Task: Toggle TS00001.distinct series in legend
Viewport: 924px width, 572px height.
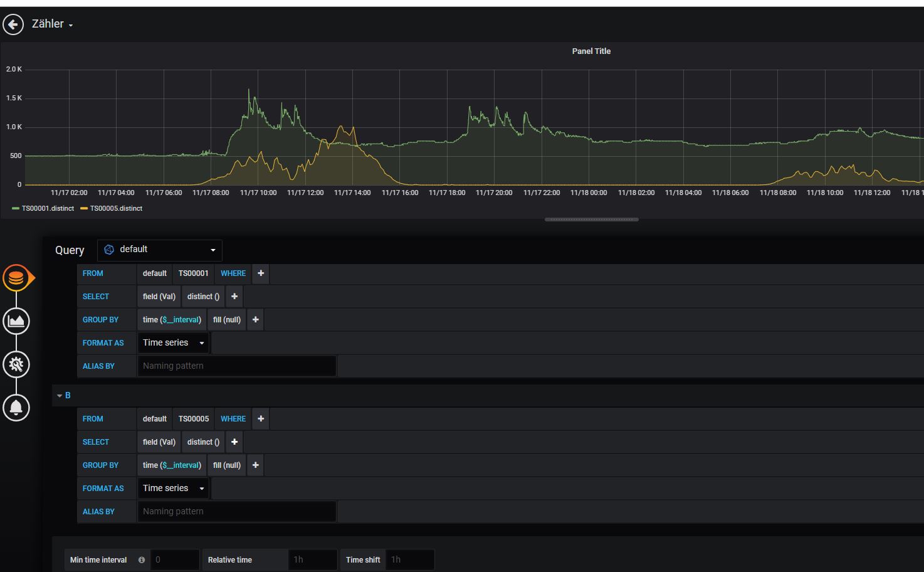Action: (x=48, y=208)
